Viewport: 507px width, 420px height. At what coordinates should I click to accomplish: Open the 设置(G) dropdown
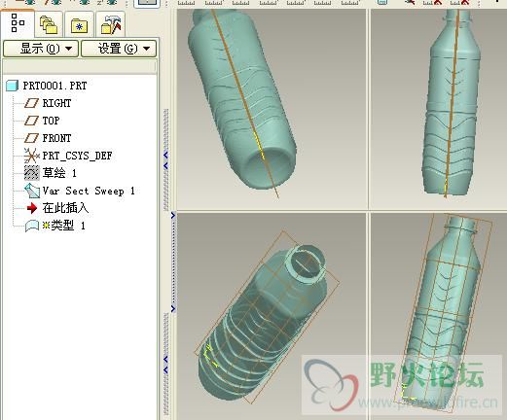(119, 49)
